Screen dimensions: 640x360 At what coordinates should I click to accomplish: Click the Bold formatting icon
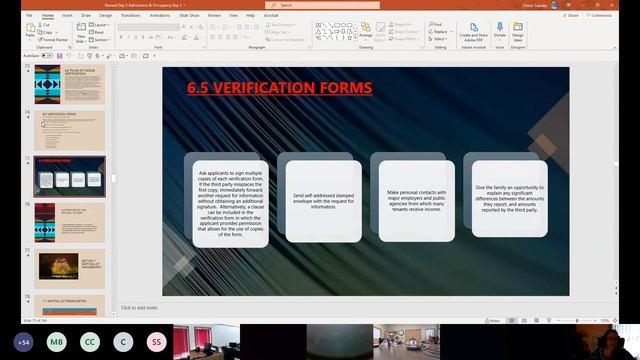(x=121, y=38)
